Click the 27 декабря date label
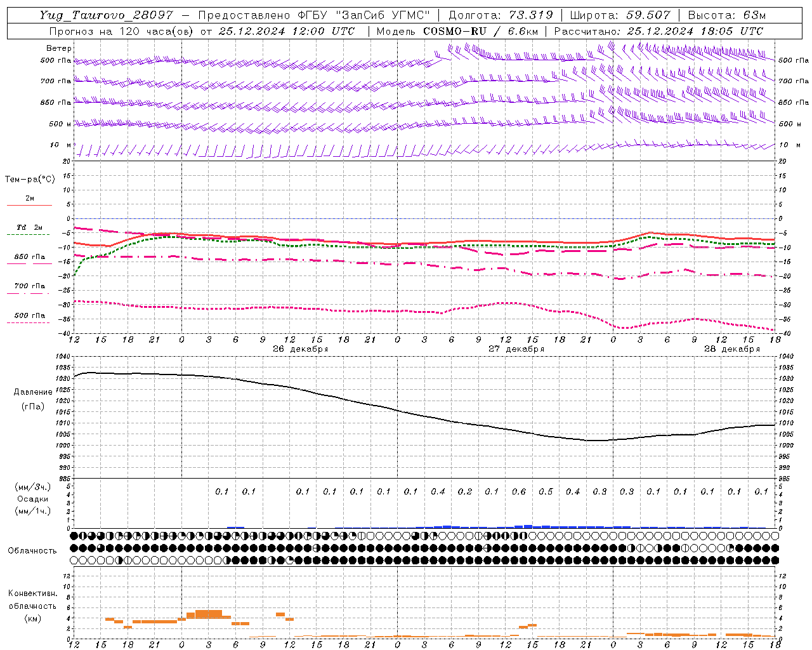 tap(516, 349)
